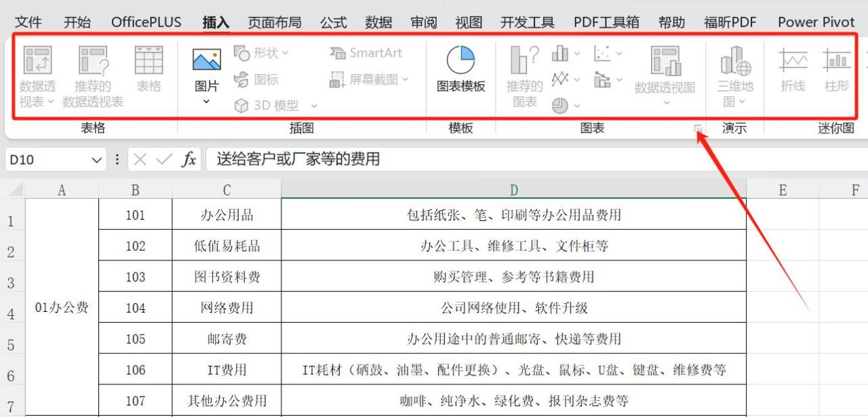
Task: Select the cell containing 办公用品
Action: tap(227, 215)
